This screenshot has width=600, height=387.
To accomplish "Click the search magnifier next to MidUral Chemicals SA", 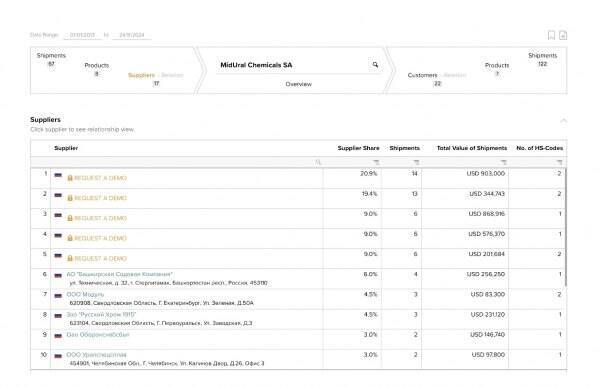I will (x=375, y=65).
